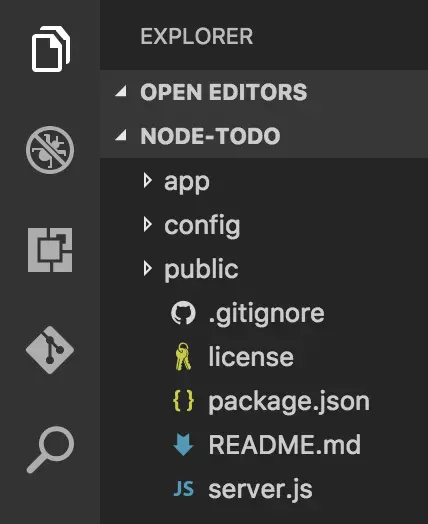Open the Search magnifier icon
The height and width of the screenshot is (524, 428).
point(50,450)
